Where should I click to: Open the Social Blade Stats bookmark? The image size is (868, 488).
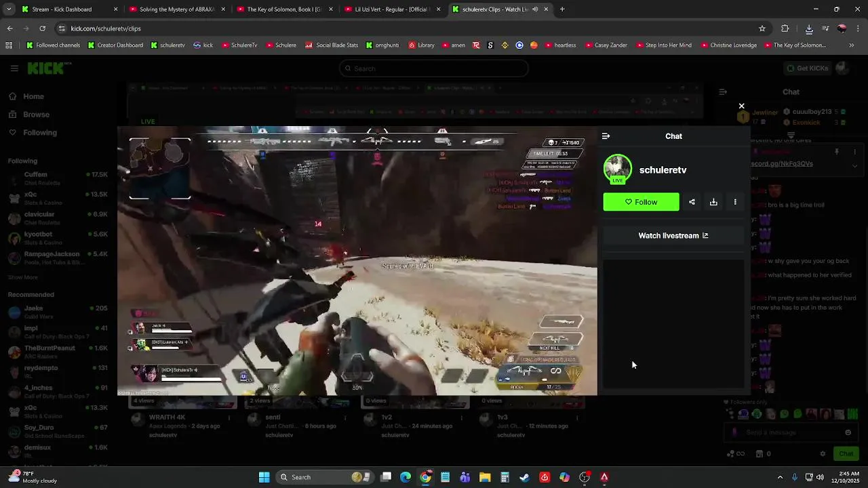click(332, 45)
